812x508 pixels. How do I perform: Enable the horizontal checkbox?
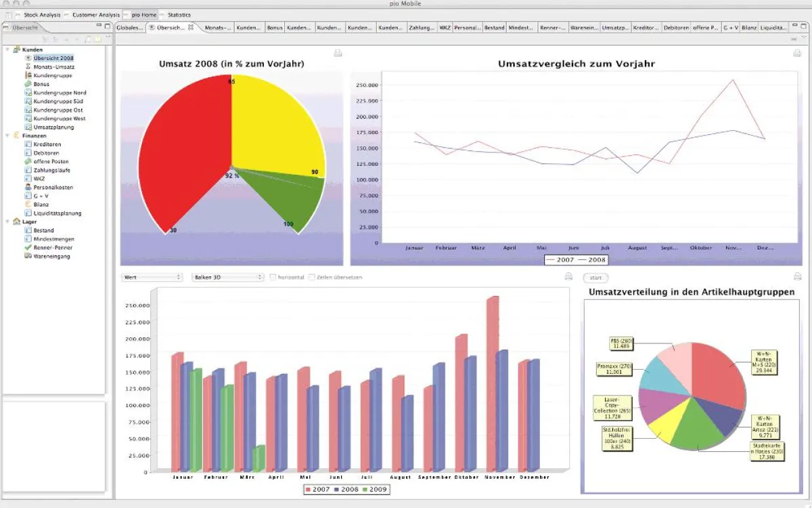(x=273, y=277)
